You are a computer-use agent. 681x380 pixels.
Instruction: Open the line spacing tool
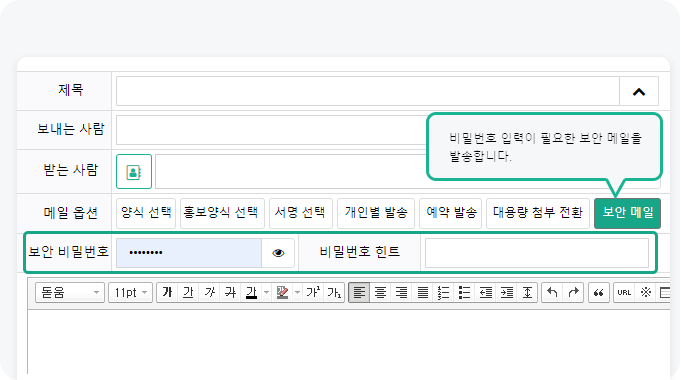(527, 292)
